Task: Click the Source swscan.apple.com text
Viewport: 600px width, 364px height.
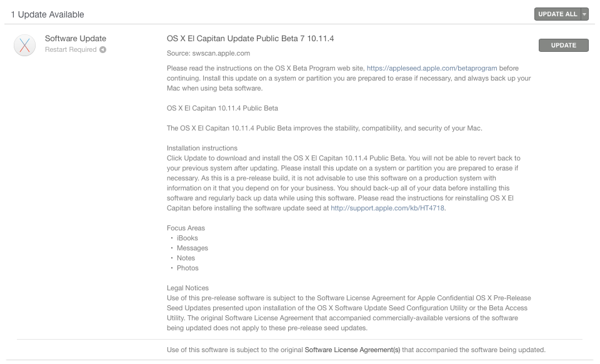Action: pyautogui.click(x=208, y=54)
